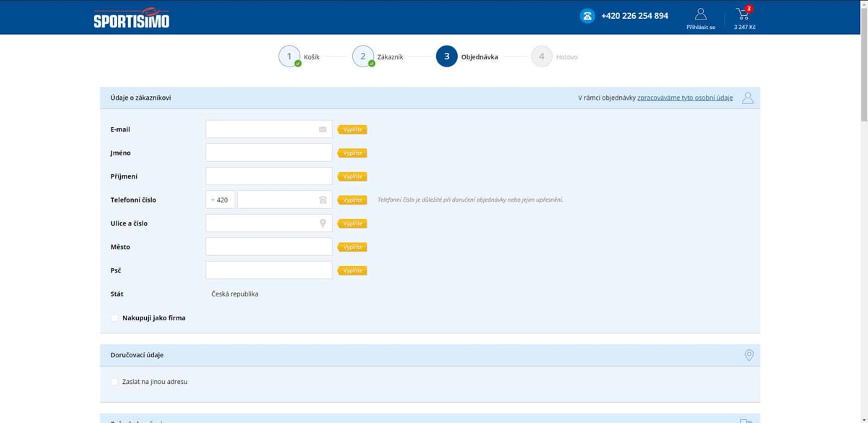Go back to step 1 Košík
The height and width of the screenshot is (423, 868).
289,56
